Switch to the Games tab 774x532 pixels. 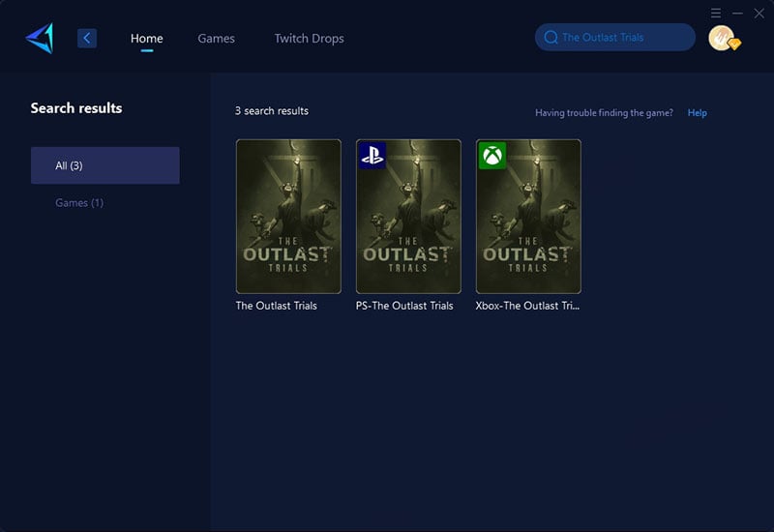(216, 38)
